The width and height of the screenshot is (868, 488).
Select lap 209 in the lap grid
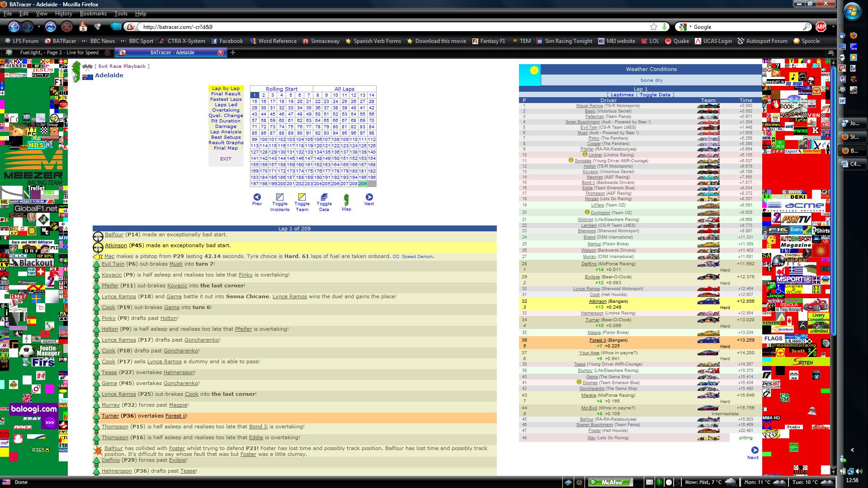363,184
